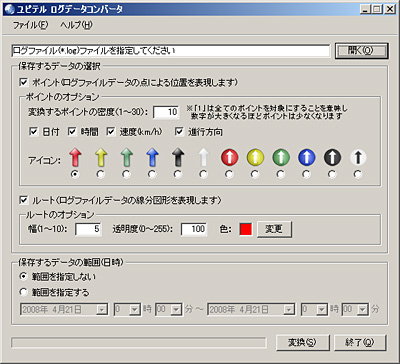Select the green circle arrow icon
Viewport: 400px width, 364px height.
[281, 174]
